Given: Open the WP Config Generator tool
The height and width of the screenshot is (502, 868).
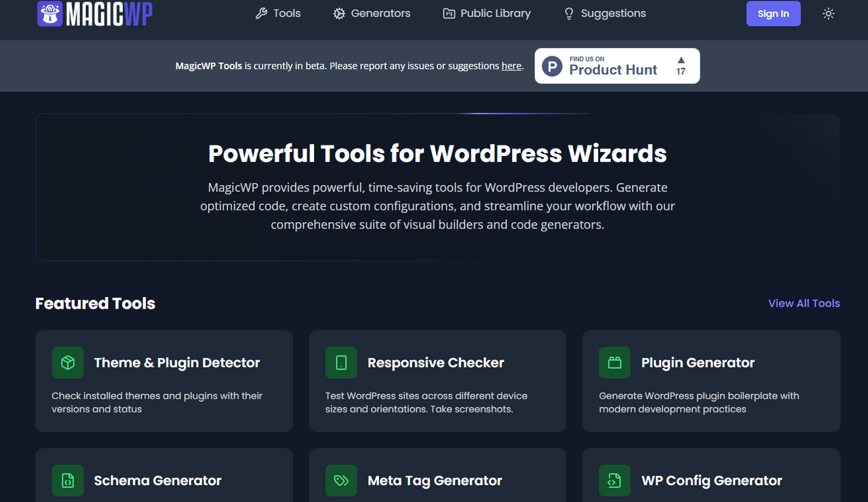Looking at the screenshot, I should coord(711,475).
